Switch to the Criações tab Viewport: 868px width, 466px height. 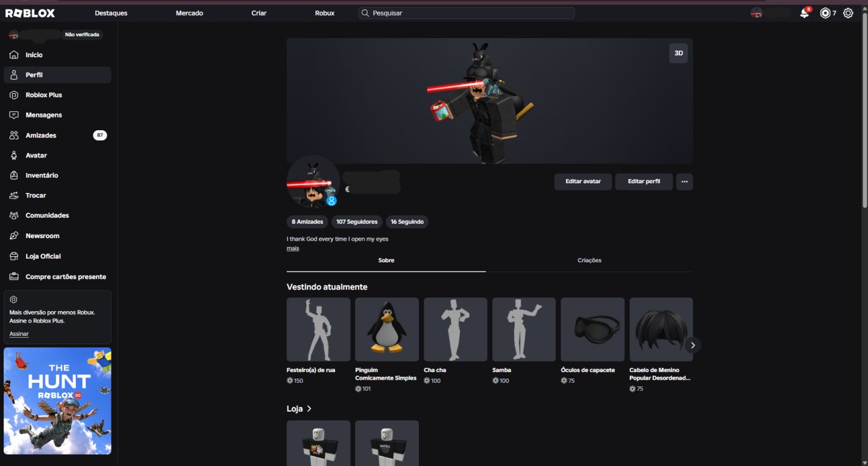click(590, 260)
